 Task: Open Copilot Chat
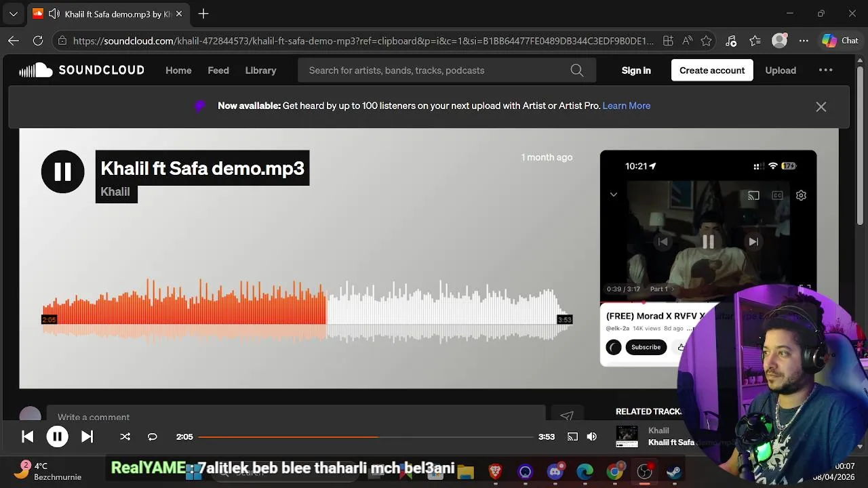(840, 41)
